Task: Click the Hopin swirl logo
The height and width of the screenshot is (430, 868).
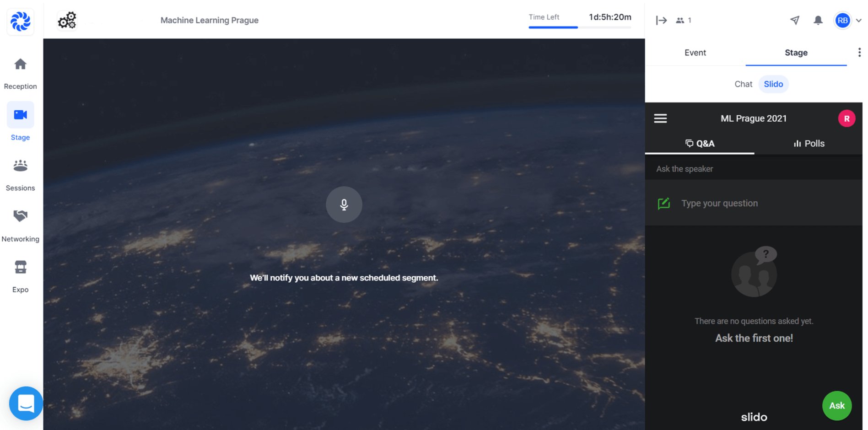Action: pyautogui.click(x=20, y=21)
